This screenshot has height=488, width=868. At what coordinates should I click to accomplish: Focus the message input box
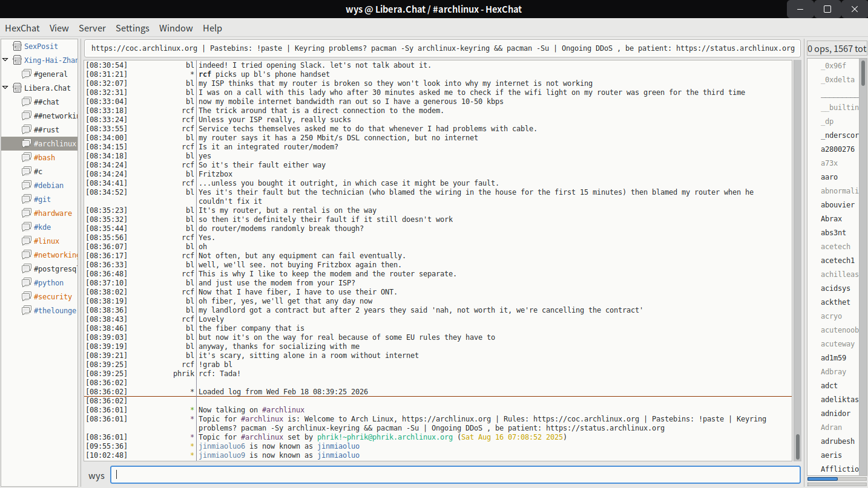tap(454, 475)
